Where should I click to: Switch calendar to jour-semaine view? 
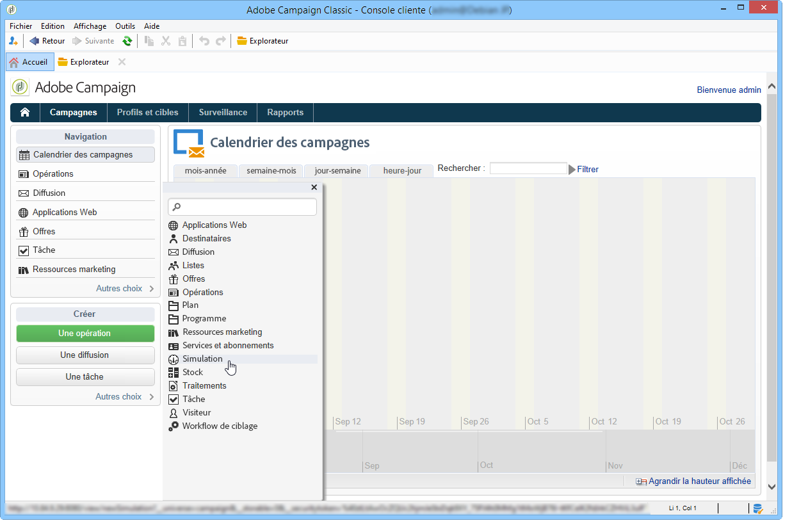(337, 171)
